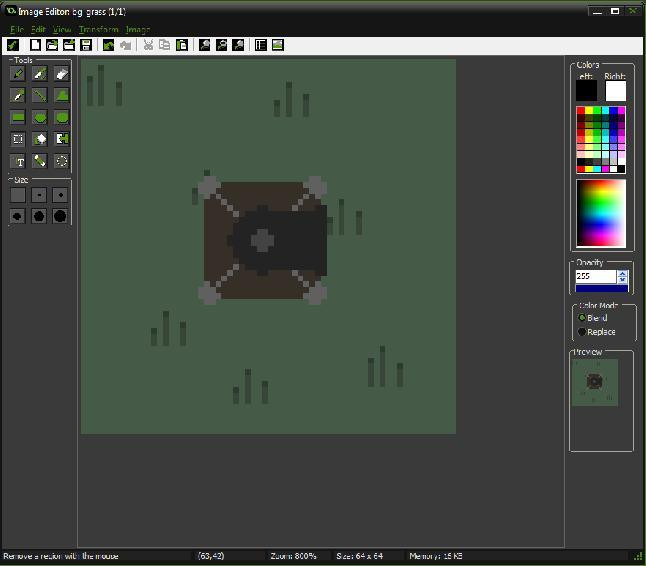Create a new image with the blank page icon
The width and height of the screenshot is (646, 566).
pos(35,45)
